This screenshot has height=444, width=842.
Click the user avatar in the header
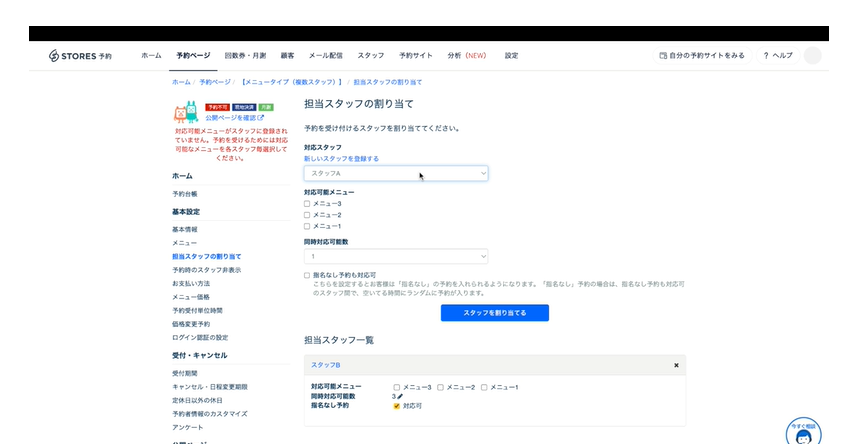point(812,56)
